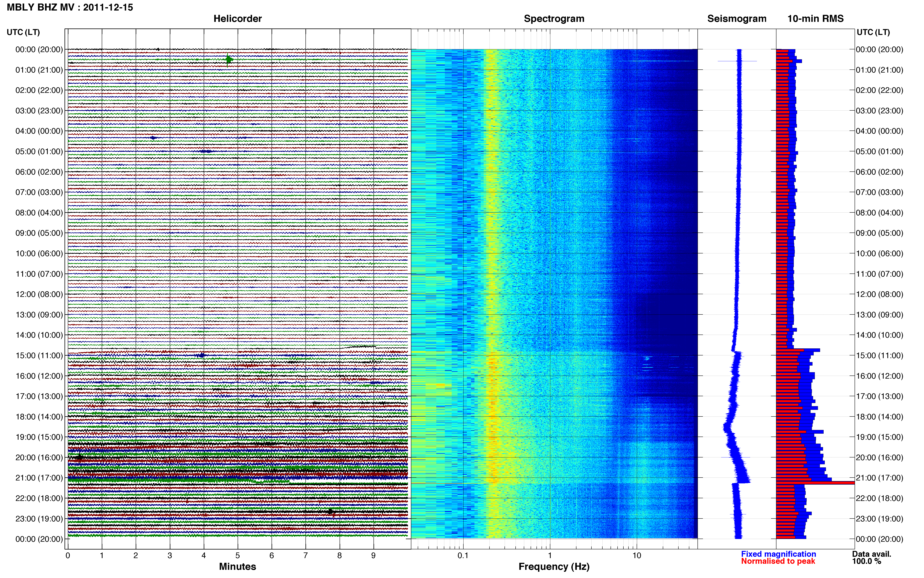Click left time label '02:00 (22:00)'
924x578 pixels.
[x=39, y=90]
